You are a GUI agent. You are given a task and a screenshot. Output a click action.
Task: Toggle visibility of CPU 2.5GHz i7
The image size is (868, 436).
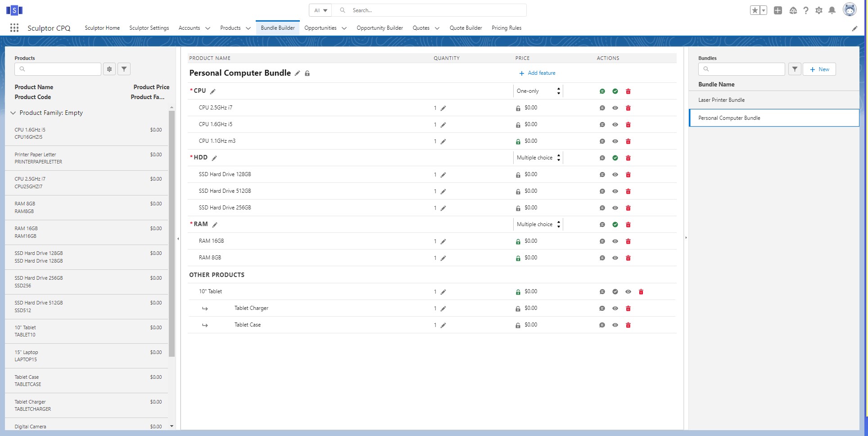[615, 108]
